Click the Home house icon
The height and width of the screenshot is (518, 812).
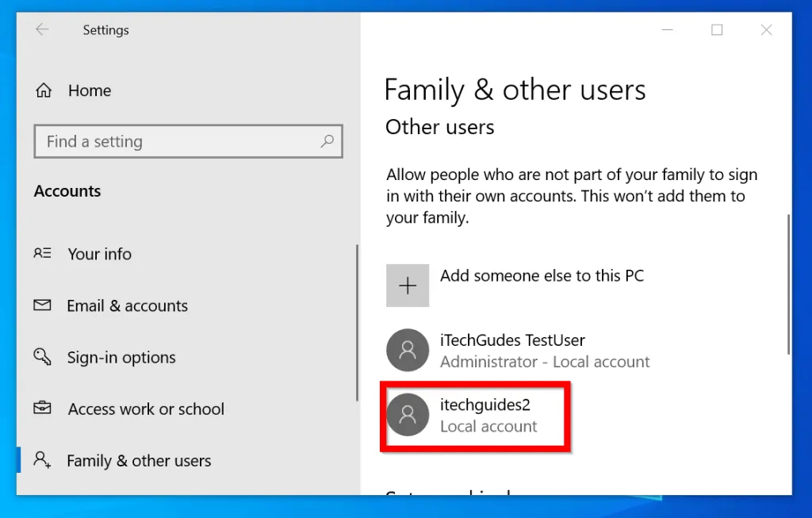(x=44, y=90)
